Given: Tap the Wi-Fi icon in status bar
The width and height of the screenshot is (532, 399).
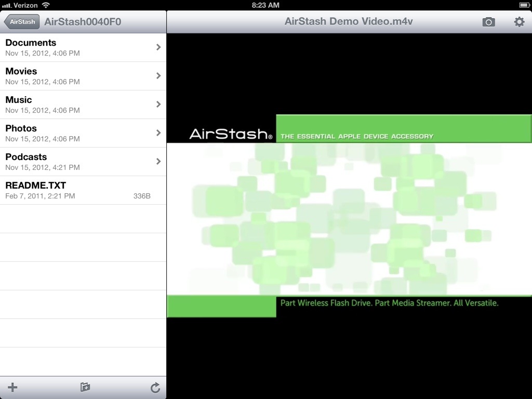Looking at the screenshot, I should coord(46,5).
